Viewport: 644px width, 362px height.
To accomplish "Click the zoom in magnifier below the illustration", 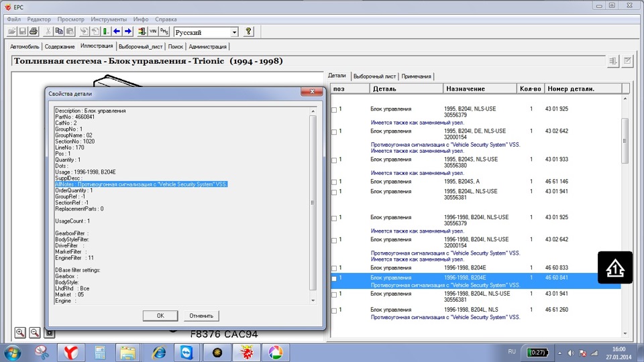I will coord(21,333).
